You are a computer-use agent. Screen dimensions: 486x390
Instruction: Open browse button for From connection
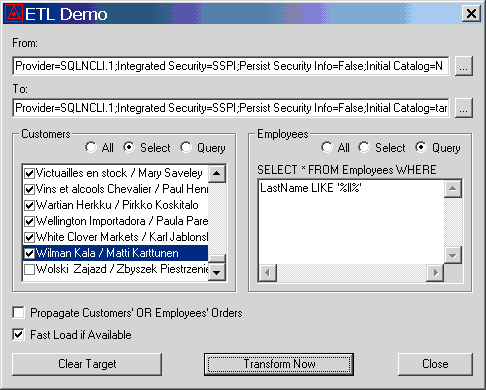point(463,66)
